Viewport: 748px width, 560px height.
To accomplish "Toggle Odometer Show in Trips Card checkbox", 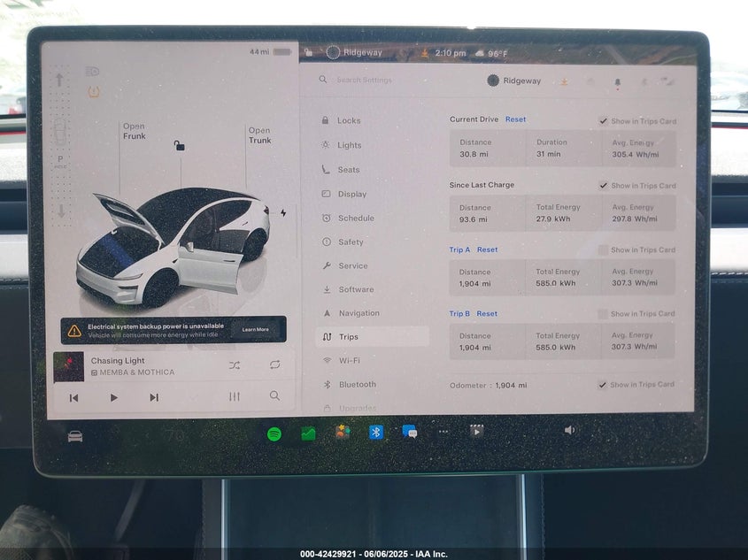I will [x=603, y=385].
